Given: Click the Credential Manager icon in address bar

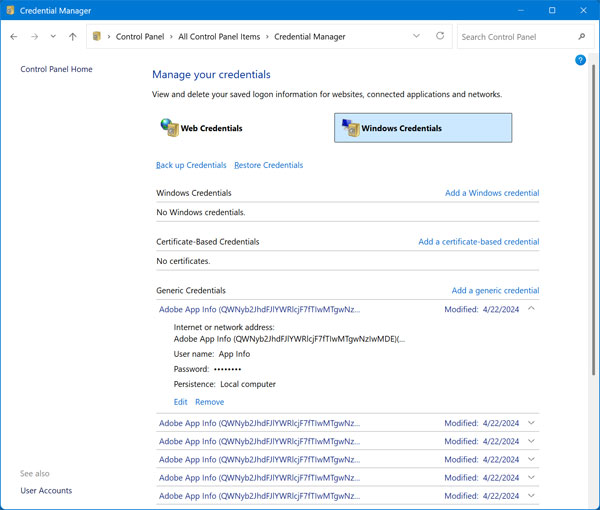Looking at the screenshot, I should point(97,36).
